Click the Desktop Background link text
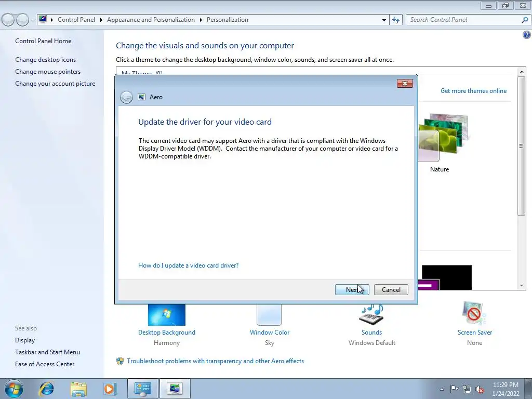This screenshot has width=532, height=399. [167, 332]
